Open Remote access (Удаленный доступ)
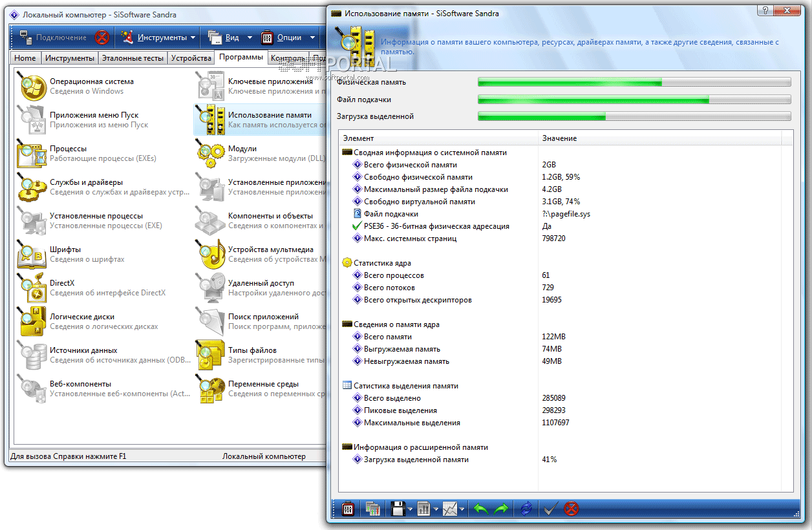This screenshot has width=812, height=530. point(260,288)
